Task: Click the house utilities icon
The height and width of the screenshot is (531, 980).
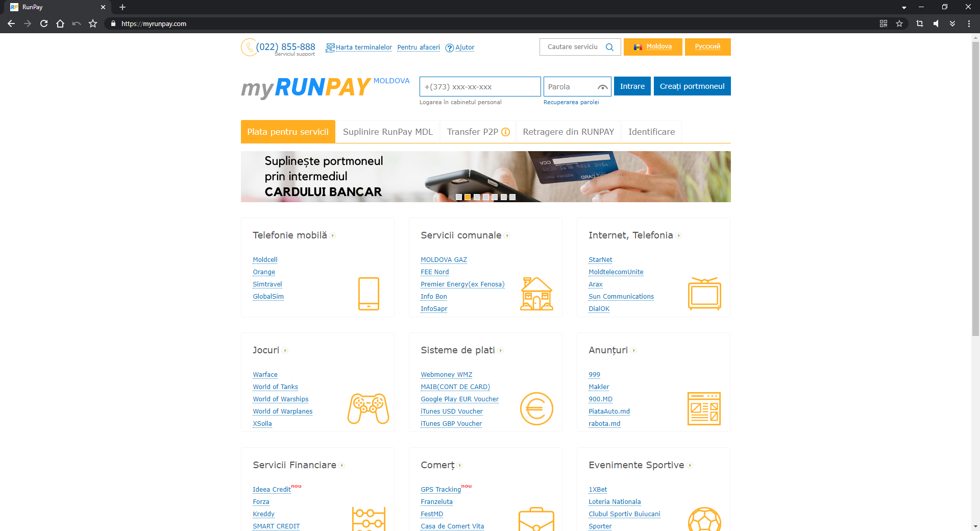Action: pyautogui.click(x=536, y=294)
